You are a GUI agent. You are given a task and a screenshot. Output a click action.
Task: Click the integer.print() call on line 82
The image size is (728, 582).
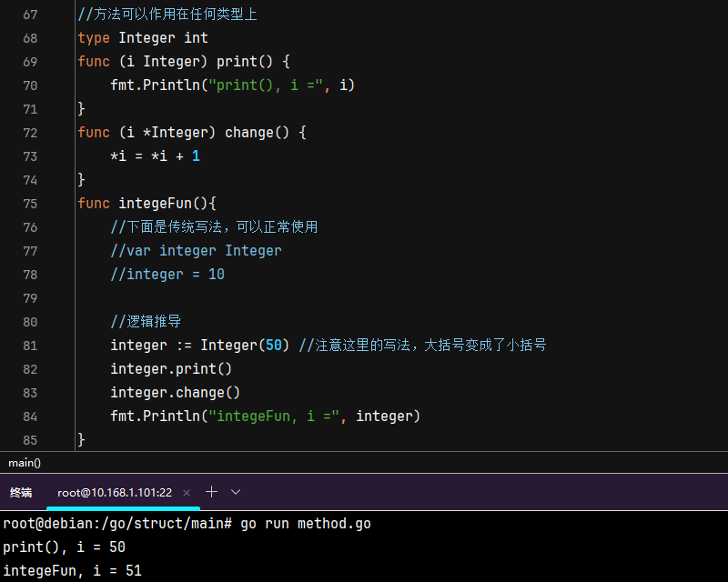pos(171,369)
